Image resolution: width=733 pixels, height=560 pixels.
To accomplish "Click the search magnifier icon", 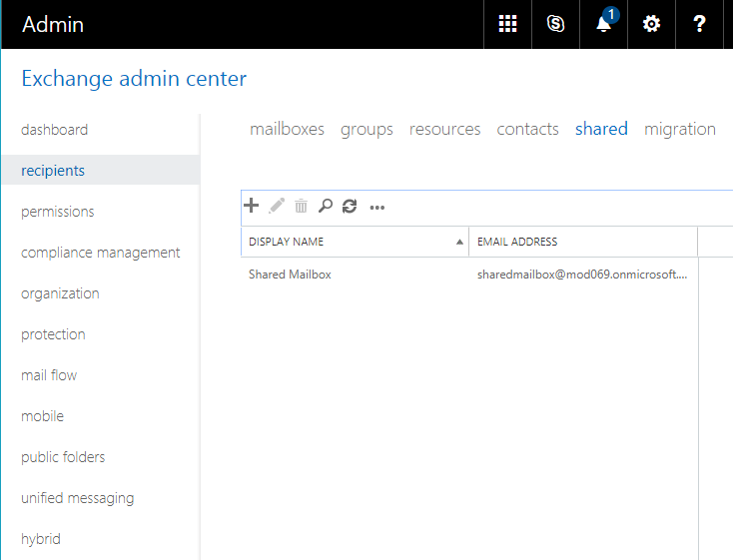I will tap(326, 206).
